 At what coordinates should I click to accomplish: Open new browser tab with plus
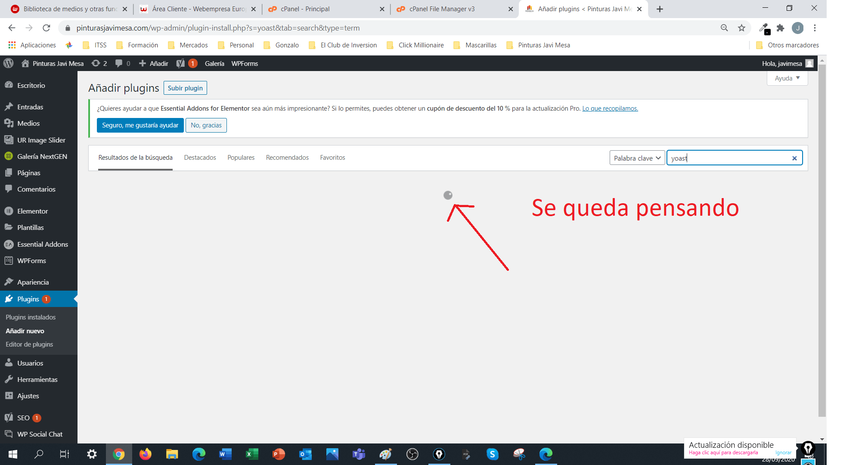click(x=660, y=9)
